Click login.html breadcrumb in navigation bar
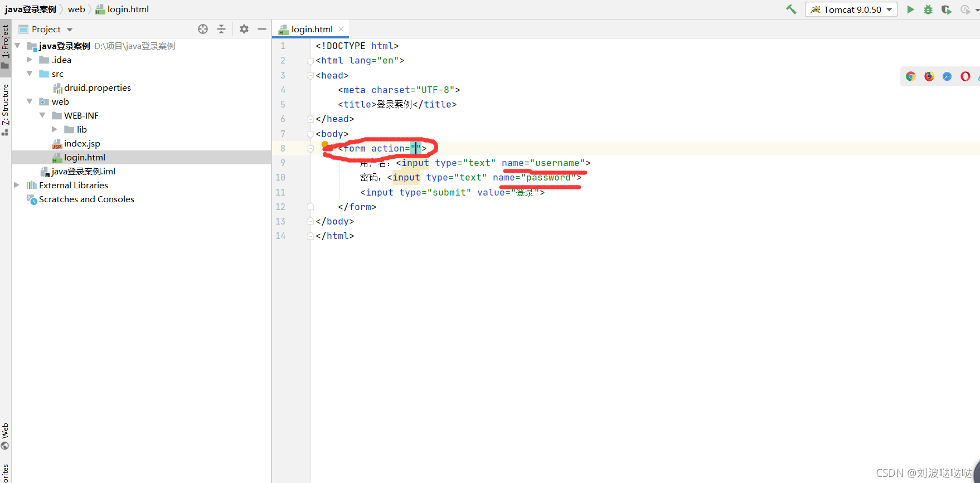 coord(122,9)
